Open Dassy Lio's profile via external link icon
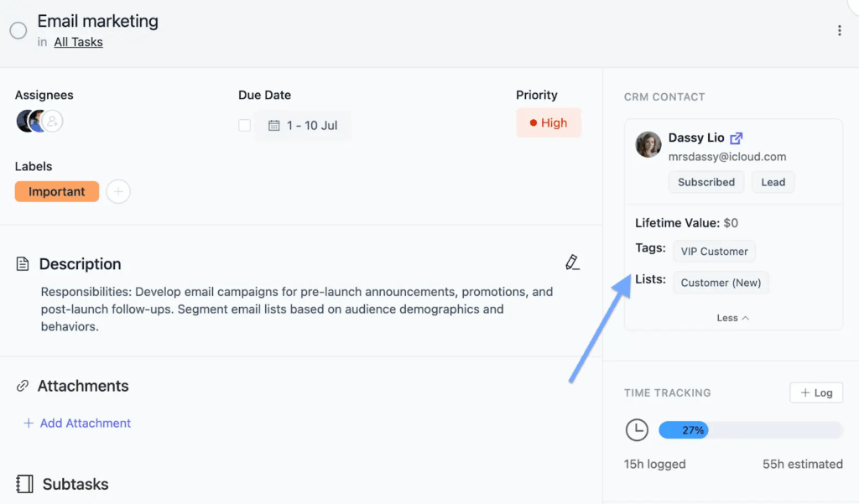Viewport: 859px width, 504px height. [737, 137]
